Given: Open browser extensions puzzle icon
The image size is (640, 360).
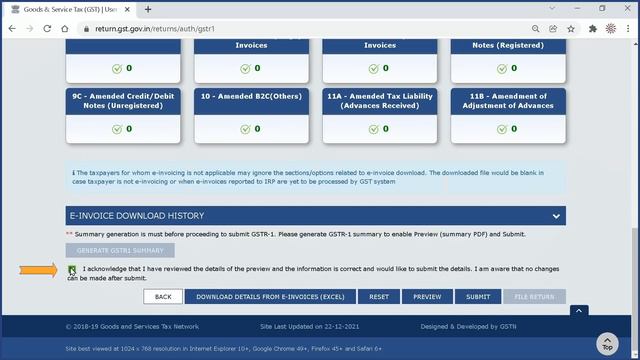Looking at the screenshot, I should [x=593, y=29].
